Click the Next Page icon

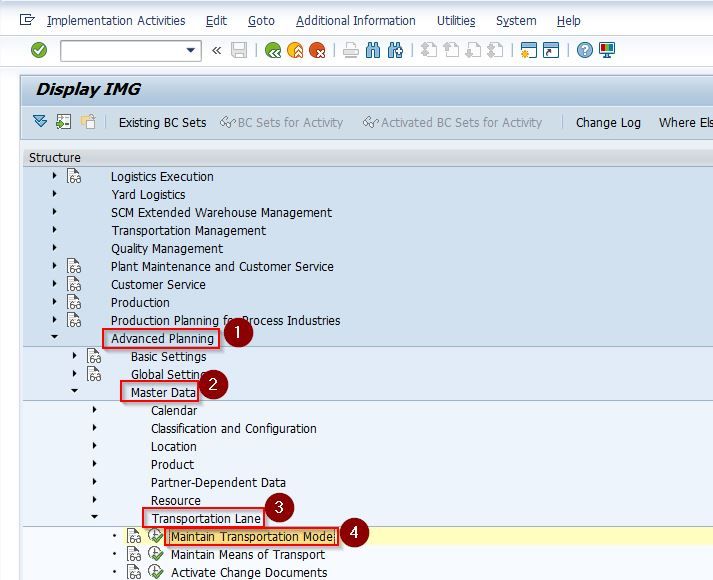[x=473, y=50]
